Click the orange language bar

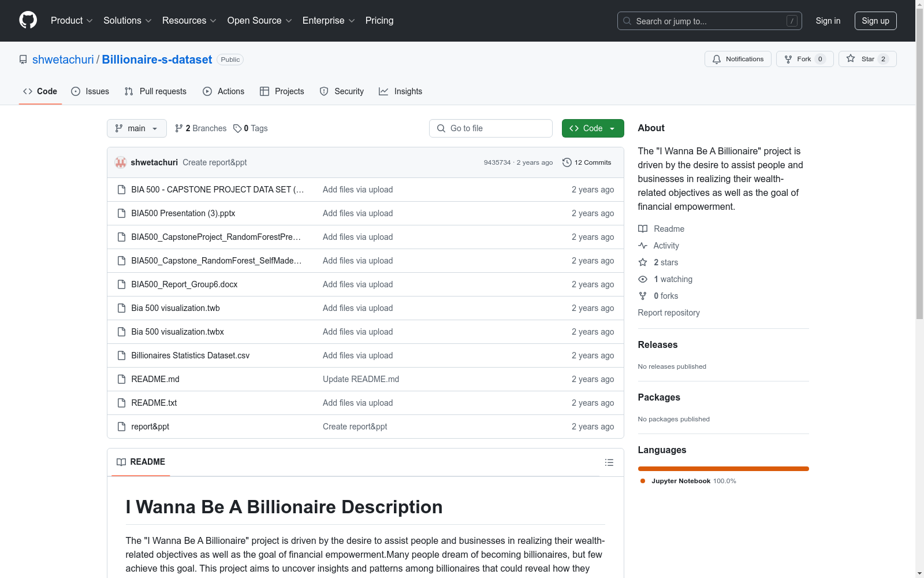[x=723, y=469]
